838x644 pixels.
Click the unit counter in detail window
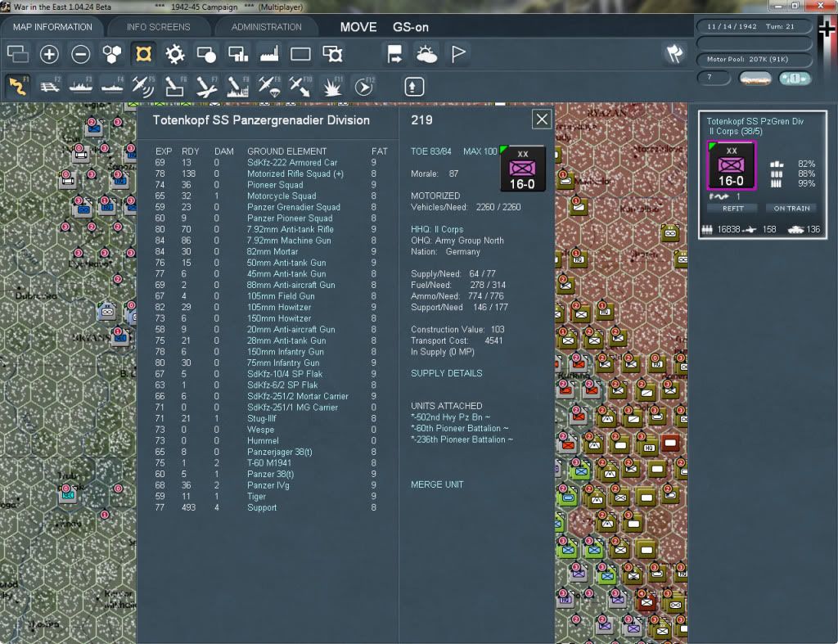[x=523, y=168]
